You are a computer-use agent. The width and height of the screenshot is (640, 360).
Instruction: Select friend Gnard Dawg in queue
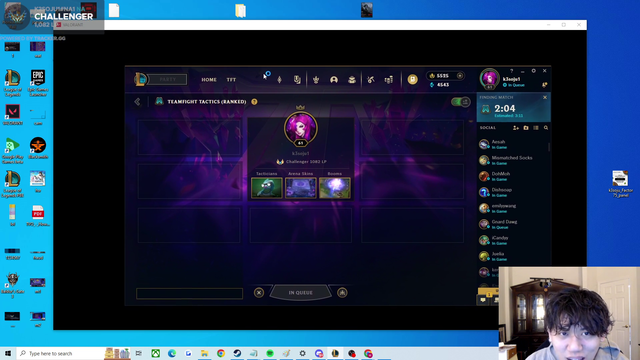[513, 224]
